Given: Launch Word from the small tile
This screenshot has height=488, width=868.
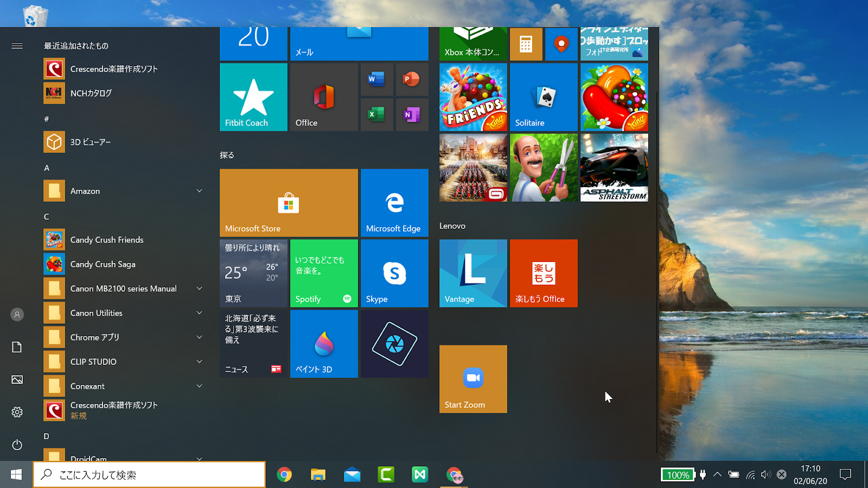Looking at the screenshot, I should 376,80.
